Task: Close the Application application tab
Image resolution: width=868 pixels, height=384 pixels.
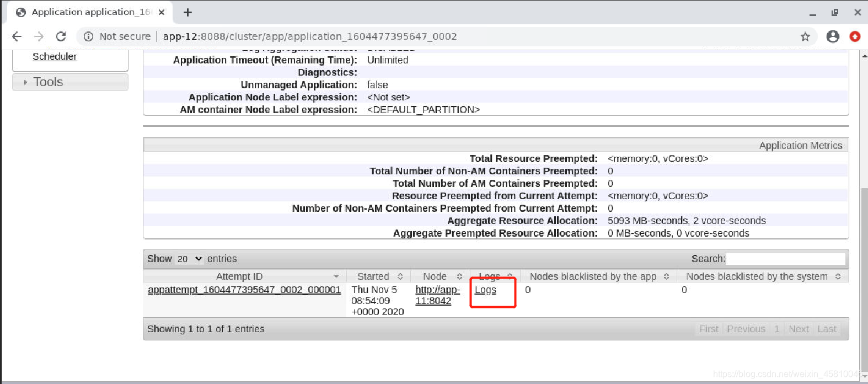Action: (x=162, y=12)
